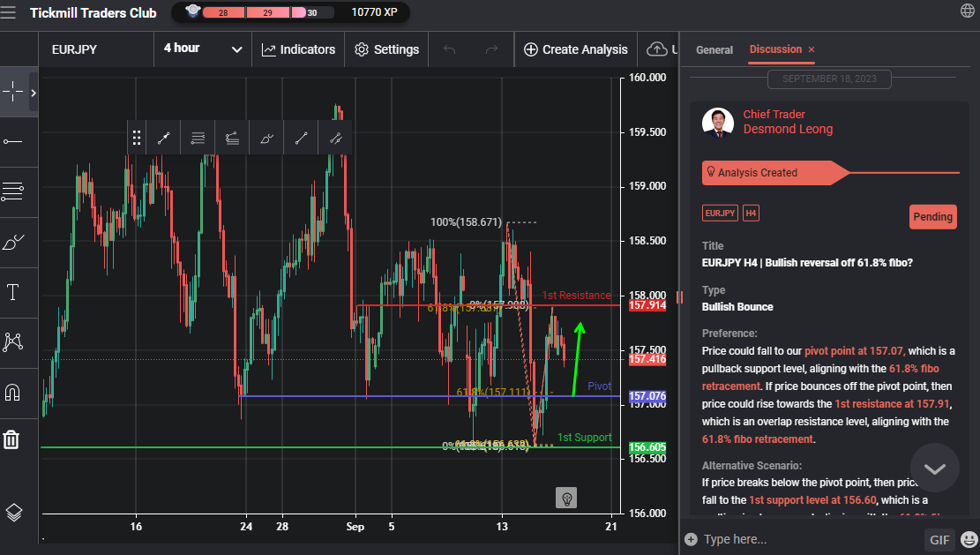Image resolution: width=980 pixels, height=555 pixels.
Task: Select the arrow line tool in floating toolbar
Action: [164, 139]
